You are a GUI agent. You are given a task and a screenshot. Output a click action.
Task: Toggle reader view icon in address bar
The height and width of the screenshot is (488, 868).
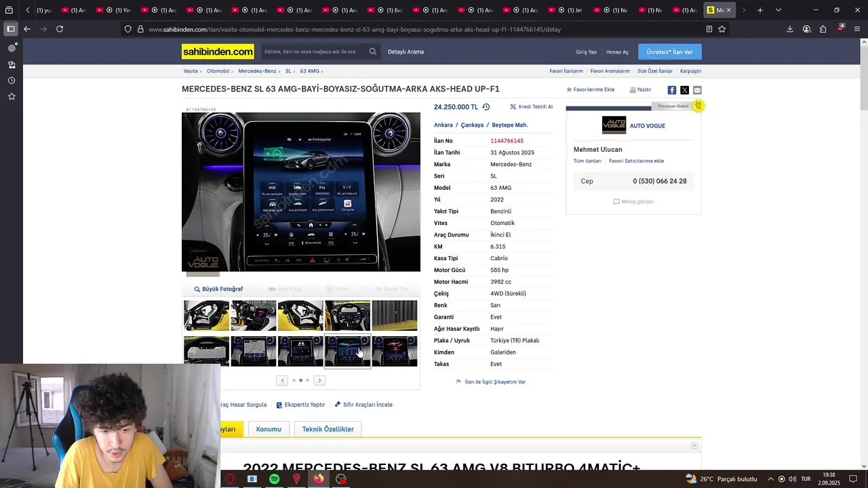point(709,29)
